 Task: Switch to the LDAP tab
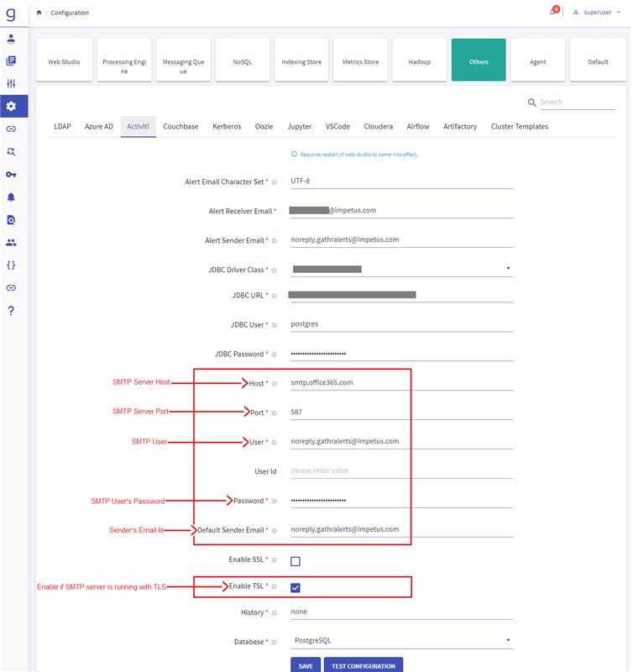coord(62,127)
